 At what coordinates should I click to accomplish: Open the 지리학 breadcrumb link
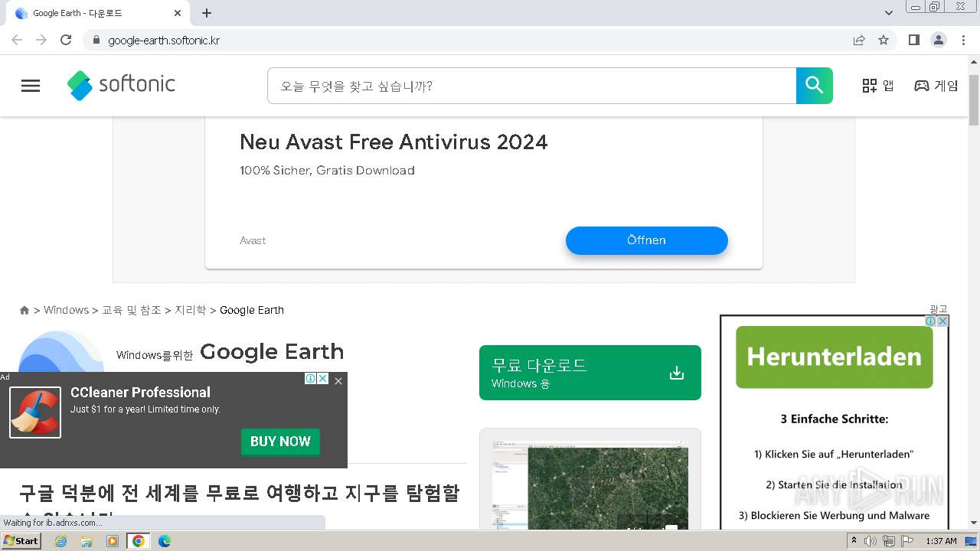pos(191,310)
